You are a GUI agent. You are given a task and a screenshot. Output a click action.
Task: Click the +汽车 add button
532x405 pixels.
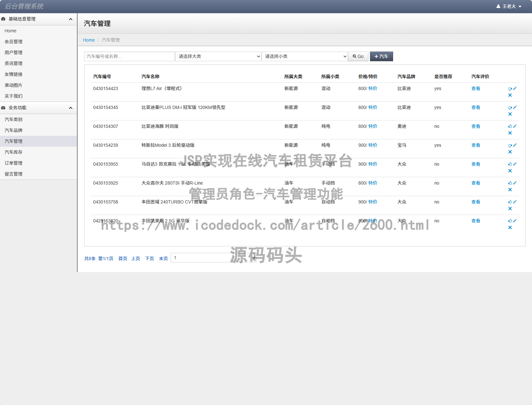click(381, 56)
